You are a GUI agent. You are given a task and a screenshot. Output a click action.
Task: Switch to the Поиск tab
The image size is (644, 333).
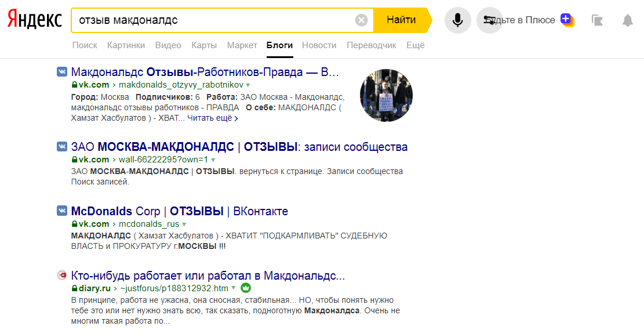point(85,45)
